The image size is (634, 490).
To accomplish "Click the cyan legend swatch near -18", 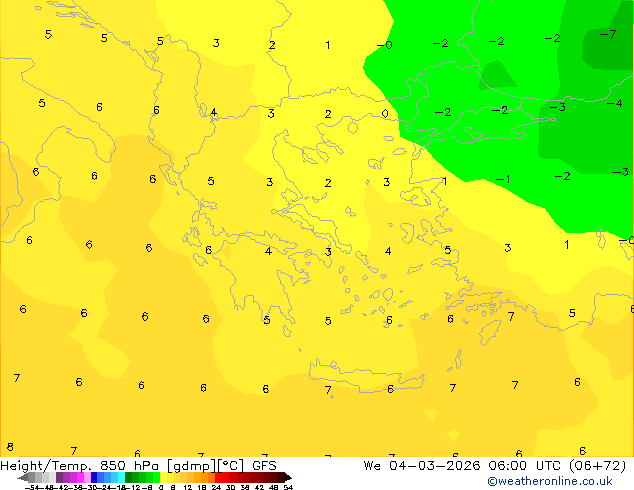I will (121, 477).
